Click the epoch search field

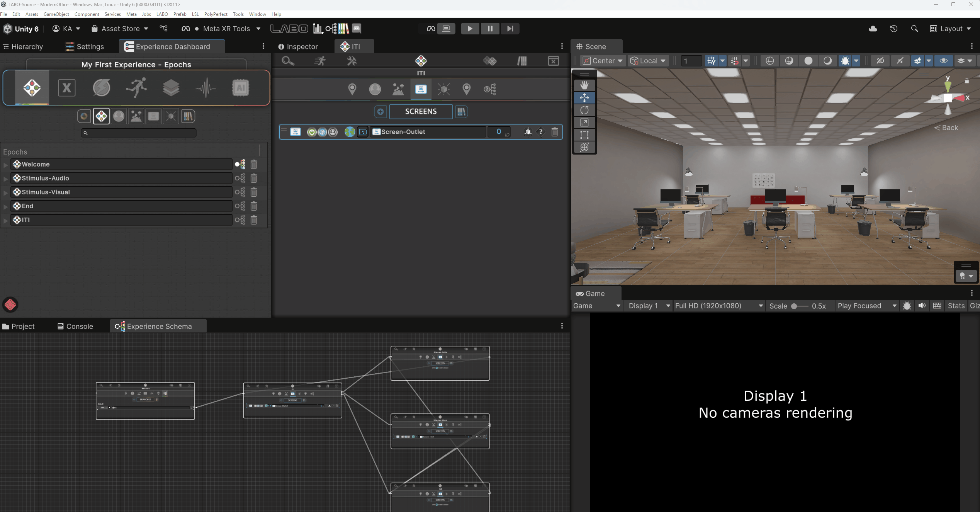pyautogui.click(x=138, y=133)
